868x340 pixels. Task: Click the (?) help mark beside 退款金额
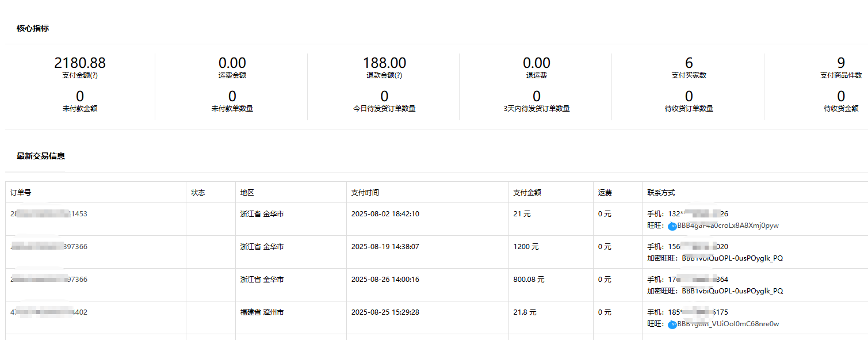point(398,75)
